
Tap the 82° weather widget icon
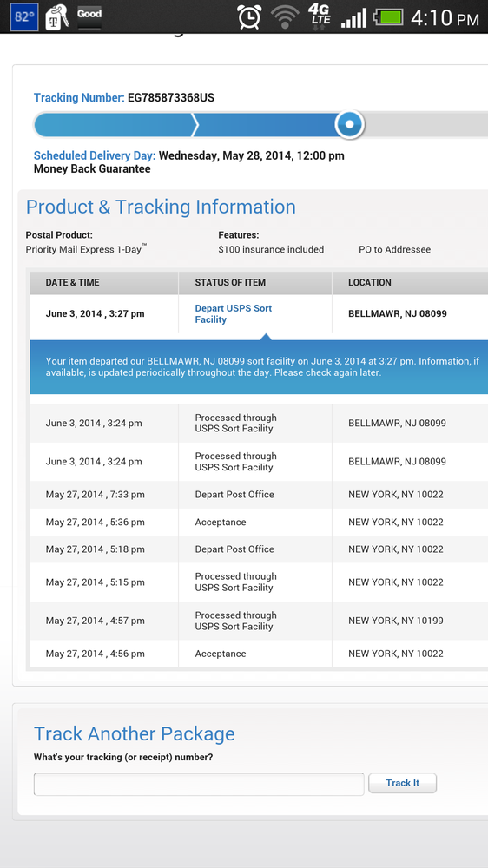(x=23, y=16)
